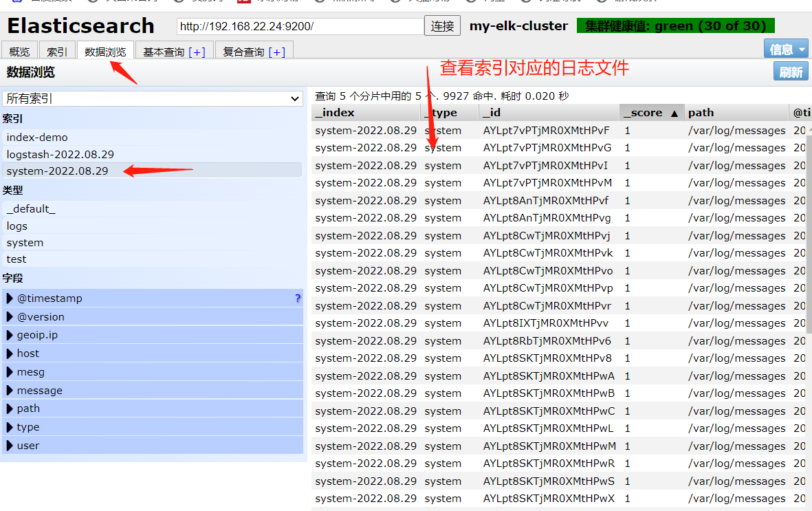Click the cluster health green status indicator
The height and width of the screenshot is (511, 812).
point(675,25)
